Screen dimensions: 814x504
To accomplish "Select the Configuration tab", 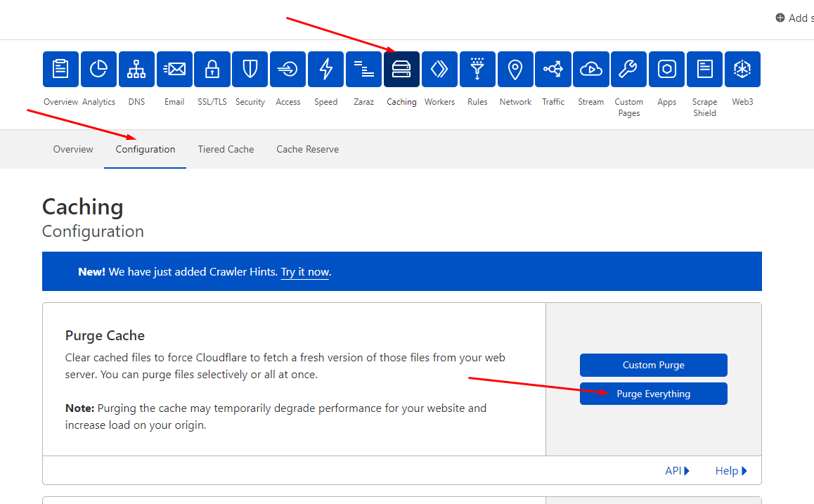I will pos(146,150).
